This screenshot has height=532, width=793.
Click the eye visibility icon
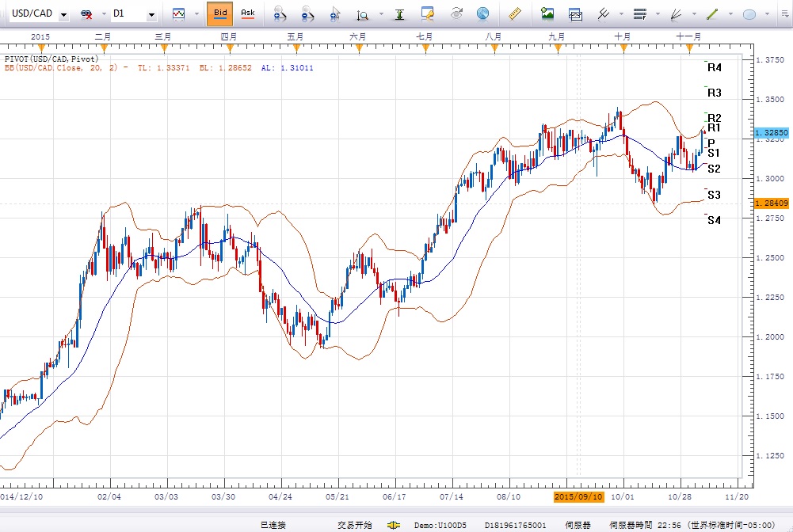[456, 13]
